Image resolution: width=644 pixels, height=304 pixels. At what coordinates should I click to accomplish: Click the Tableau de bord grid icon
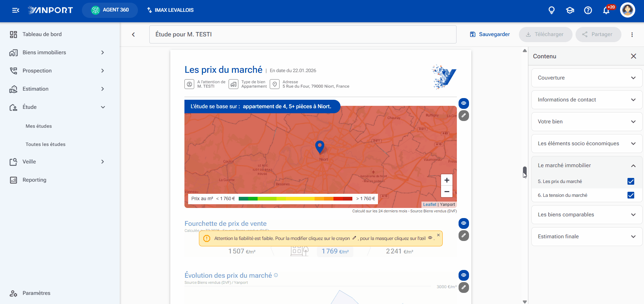click(13, 34)
